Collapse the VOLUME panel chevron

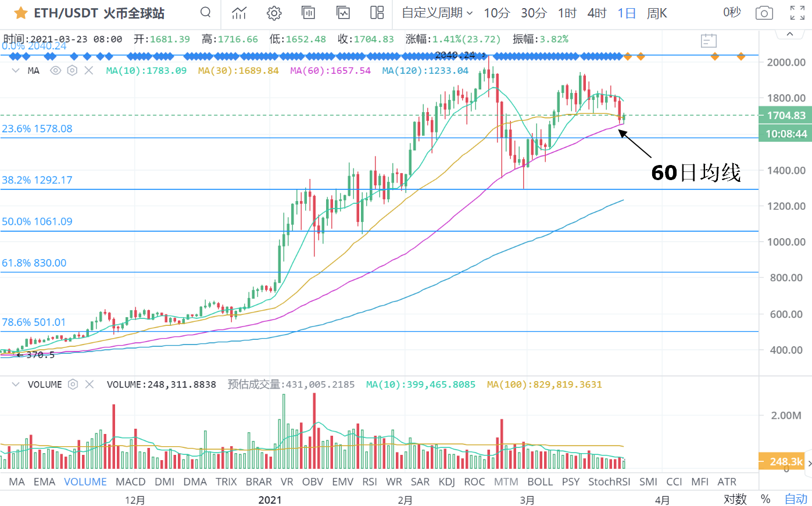tap(15, 384)
